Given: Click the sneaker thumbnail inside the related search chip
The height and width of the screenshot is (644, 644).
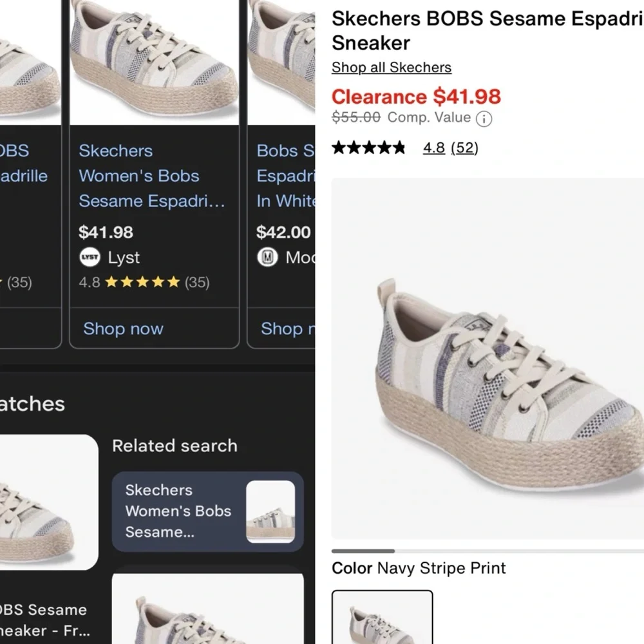Looking at the screenshot, I should 270,511.
